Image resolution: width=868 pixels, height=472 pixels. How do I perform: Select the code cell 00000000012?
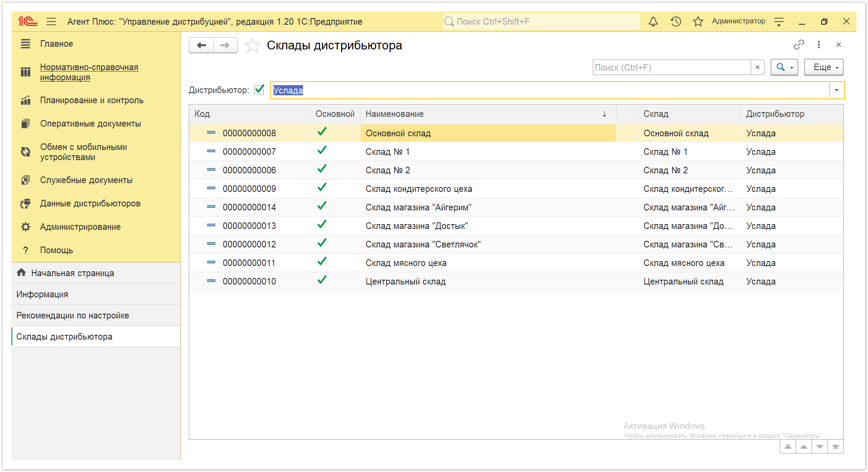(x=249, y=244)
